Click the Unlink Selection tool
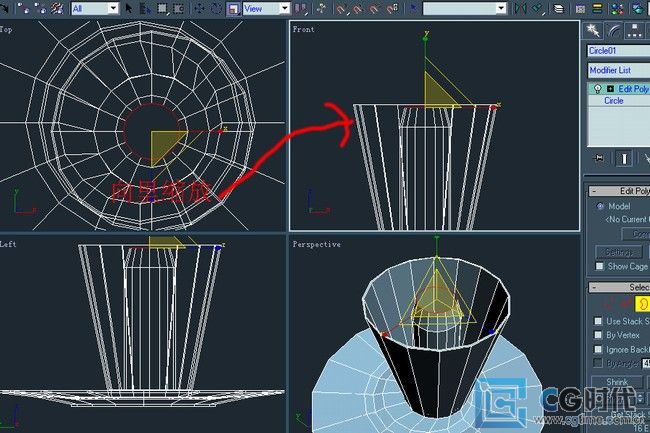This screenshot has height=433, width=650. click(40, 8)
